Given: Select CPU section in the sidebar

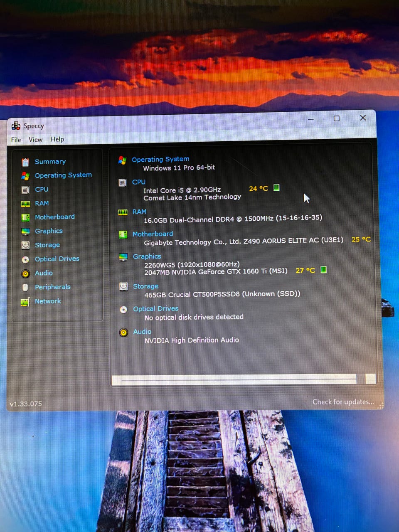Looking at the screenshot, I should [x=42, y=190].
